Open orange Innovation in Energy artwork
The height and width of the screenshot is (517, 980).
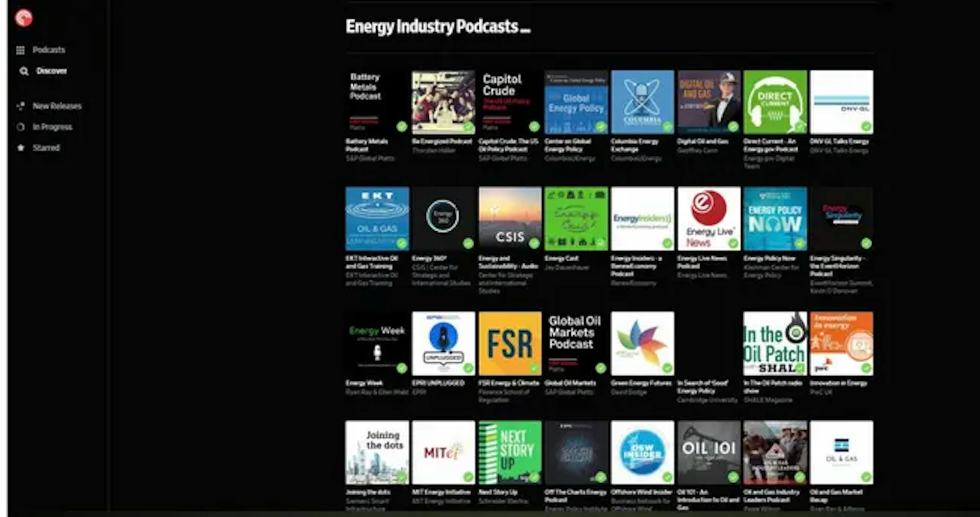pyautogui.click(x=841, y=344)
